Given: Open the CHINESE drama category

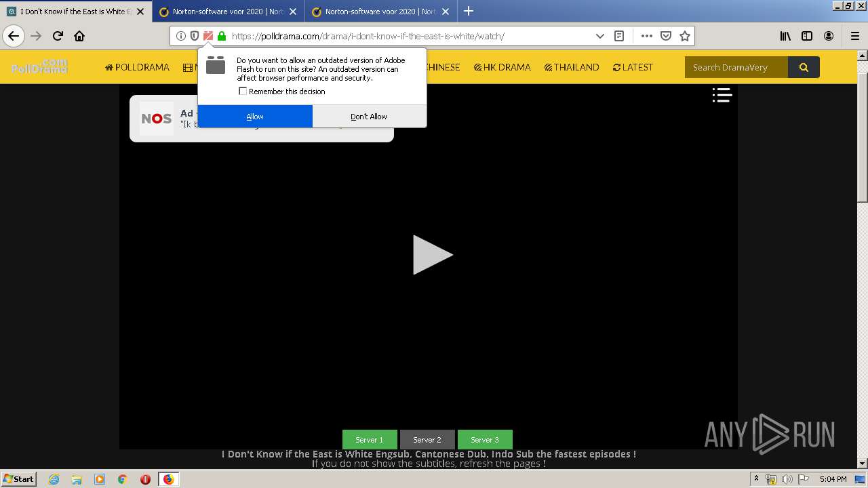Looking at the screenshot, I should tap(443, 67).
